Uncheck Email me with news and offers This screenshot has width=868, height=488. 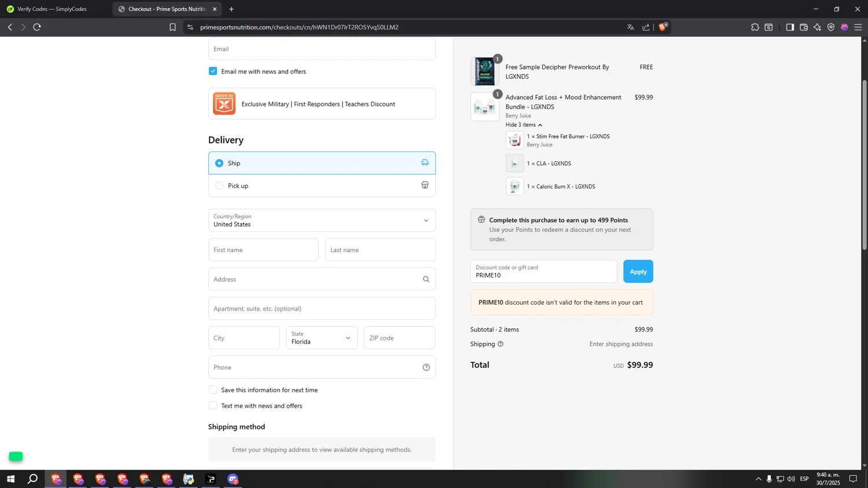tap(213, 71)
